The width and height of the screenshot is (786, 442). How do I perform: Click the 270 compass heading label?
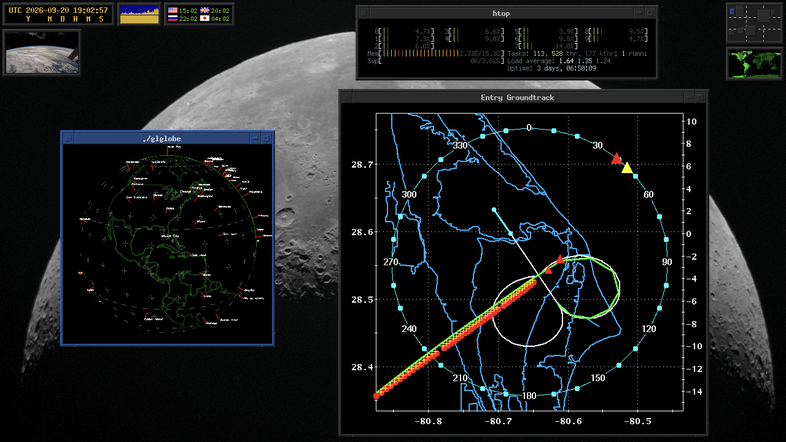tap(390, 262)
